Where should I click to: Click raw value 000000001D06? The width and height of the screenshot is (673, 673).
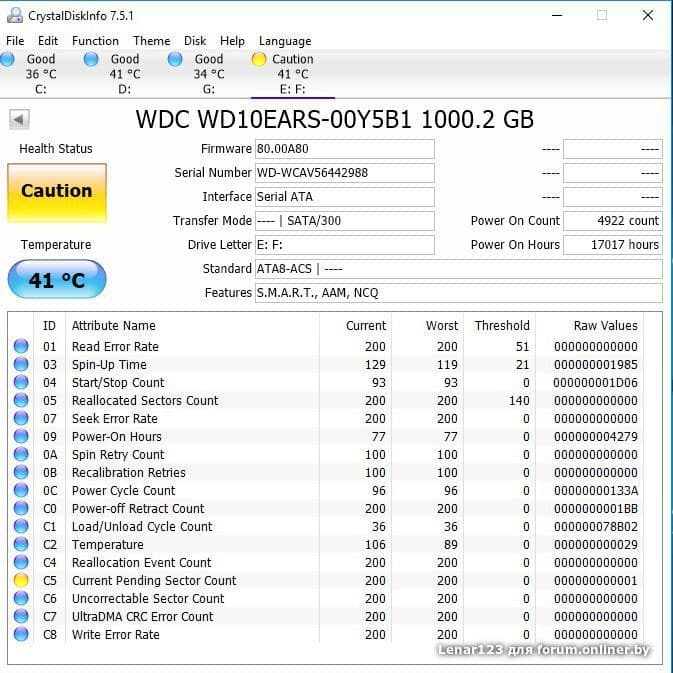596,382
